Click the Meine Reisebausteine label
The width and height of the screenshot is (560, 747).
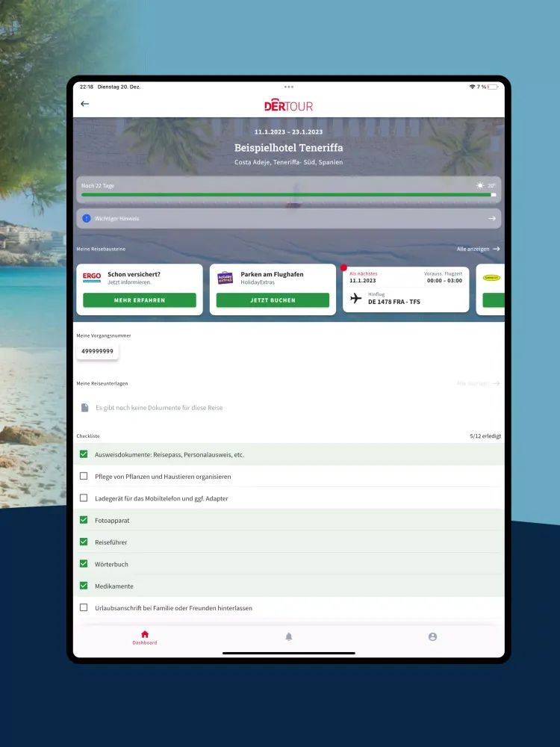101,249
